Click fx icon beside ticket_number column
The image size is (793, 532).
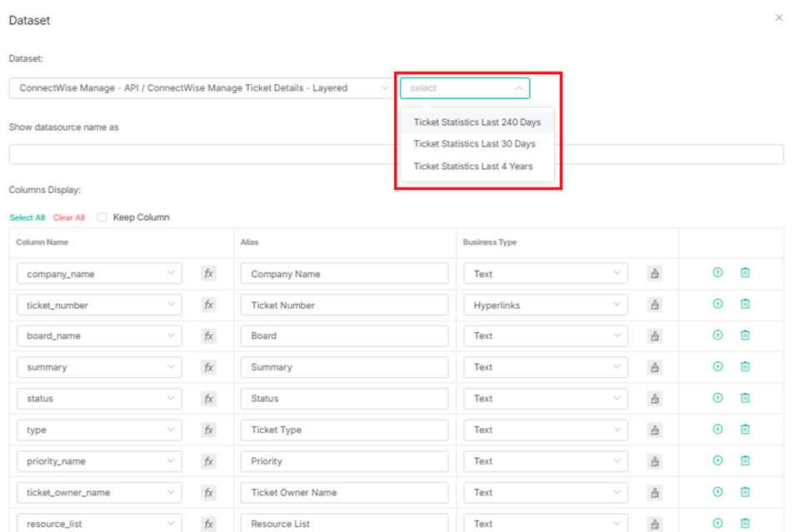click(208, 305)
